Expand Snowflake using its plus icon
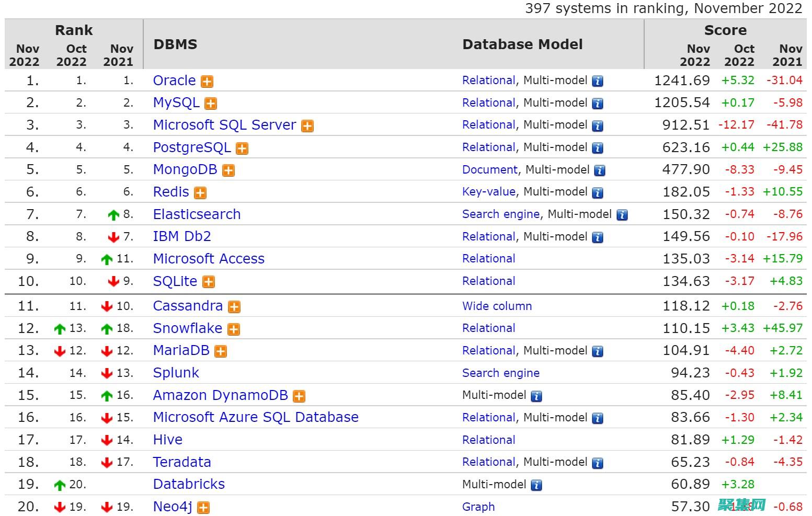This screenshot has height=516, width=812. tap(234, 329)
